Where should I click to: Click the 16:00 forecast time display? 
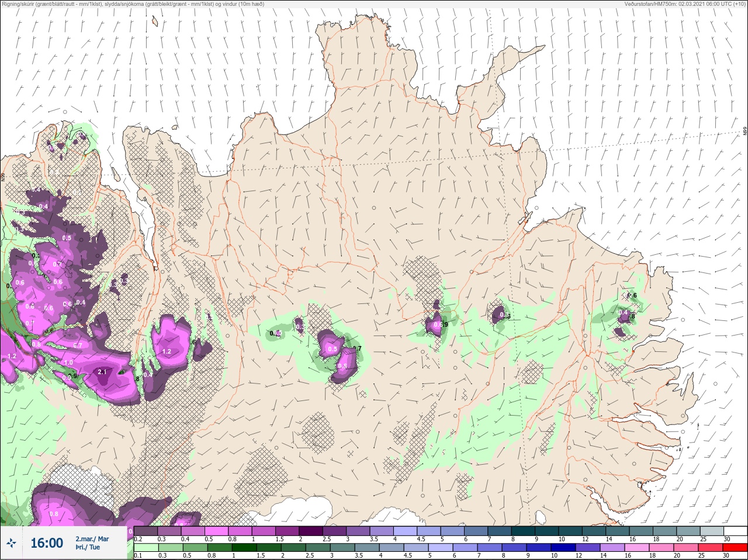point(47,543)
